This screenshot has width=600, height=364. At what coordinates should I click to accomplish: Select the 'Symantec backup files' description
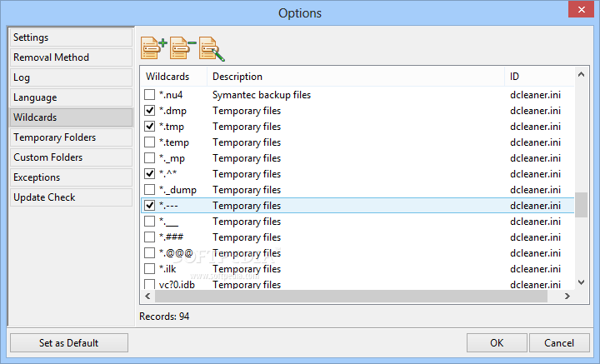[262, 95]
